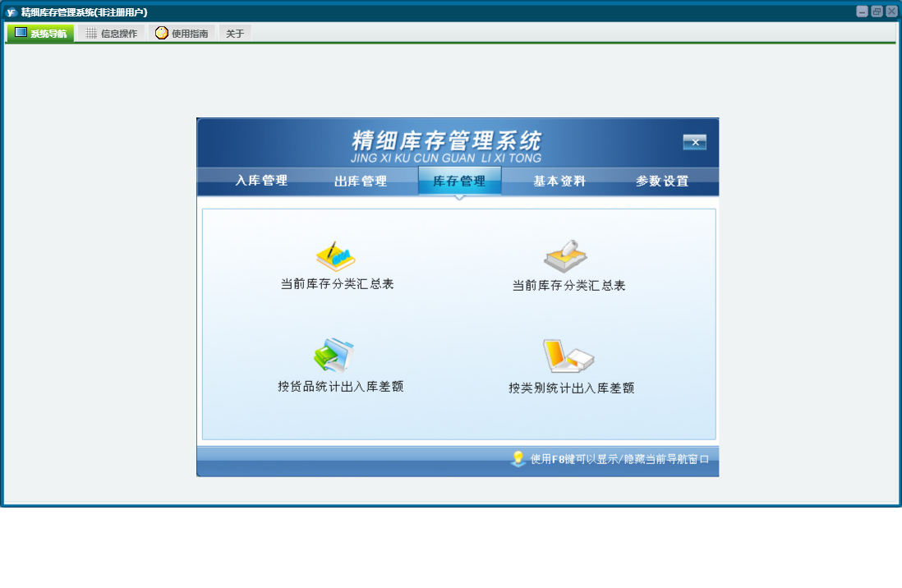Select the 系统导航 toolbar tab

40,34
